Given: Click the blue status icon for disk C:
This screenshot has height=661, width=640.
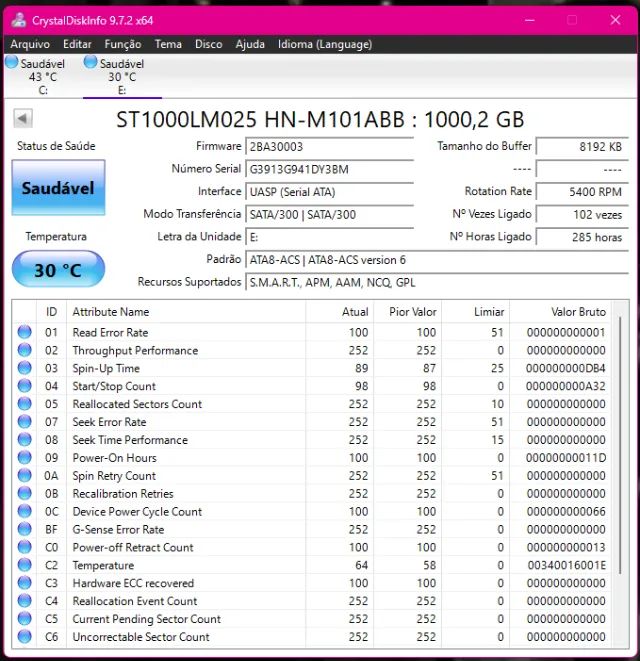Looking at the screenshot, I should (12, 62).
